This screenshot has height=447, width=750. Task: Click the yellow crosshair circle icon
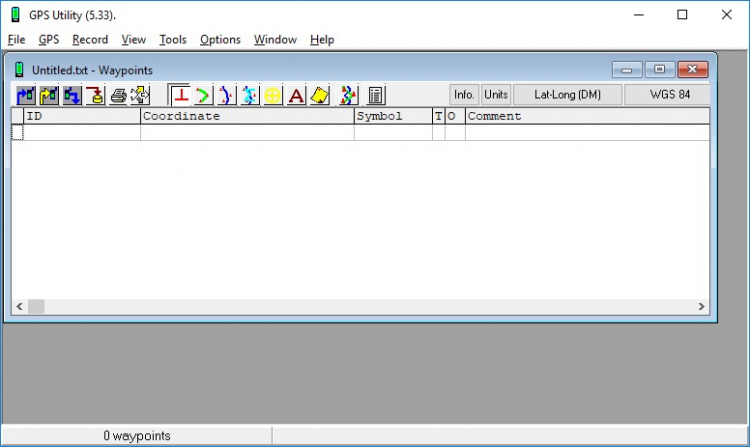273,95
